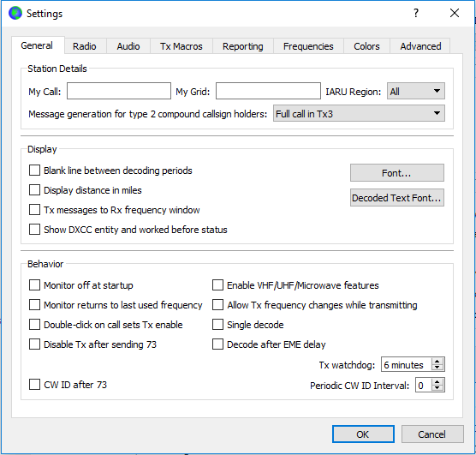Viewport: 476px width, 455px height.
Task: Confirm settings with OK button
Action: tap(363, 434)
